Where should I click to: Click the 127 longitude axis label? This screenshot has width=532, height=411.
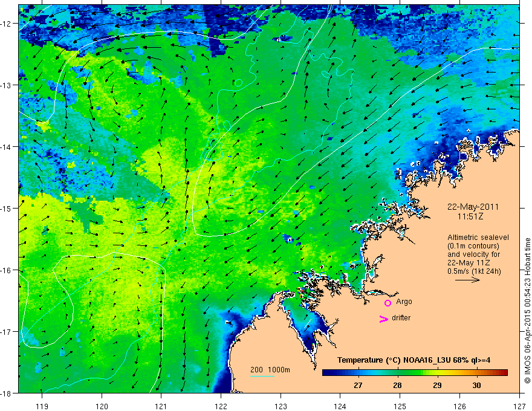519,406
